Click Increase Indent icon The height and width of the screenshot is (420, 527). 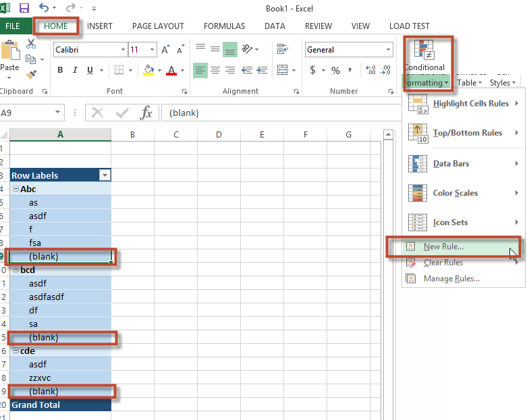[x=262, y=70]
